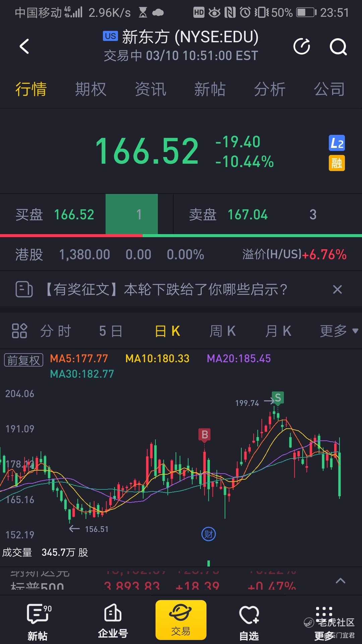Tap the yellow 交易 trade button

(181, 620)
